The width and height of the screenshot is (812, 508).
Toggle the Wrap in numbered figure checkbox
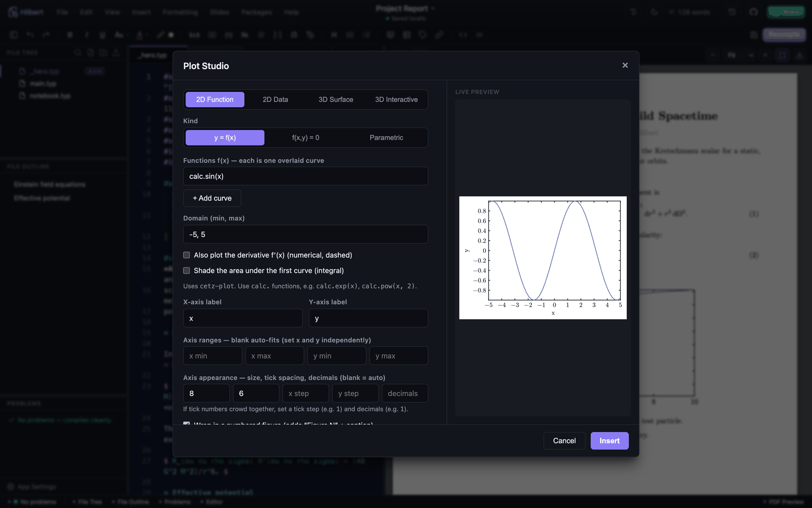(187, 423)
